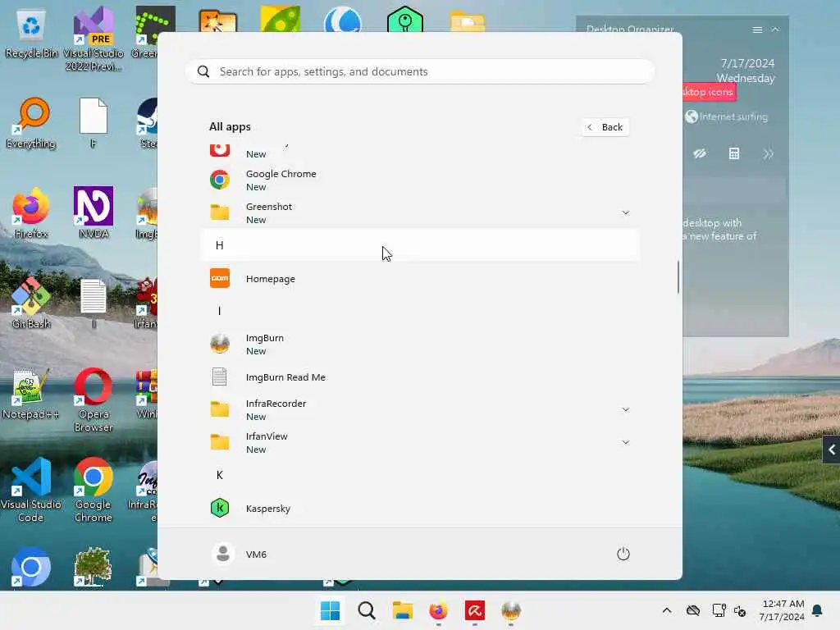This screenshot has width=840, height=630.
Task: Select the Git Bash desktop icon
Action: [x=31, y=304]
